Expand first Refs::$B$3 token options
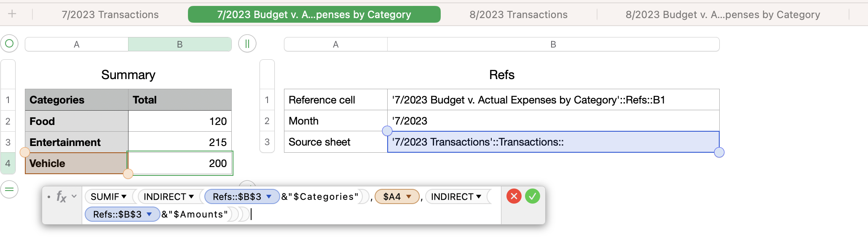The height and width of the screenshot is (244, 868). (269, 196)
